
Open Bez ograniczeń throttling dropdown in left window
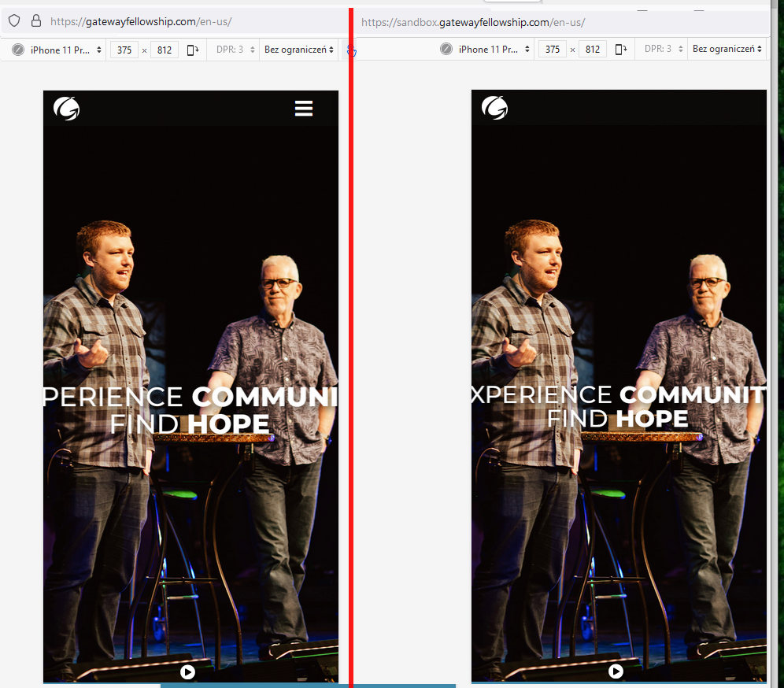(x=298, y=50)
